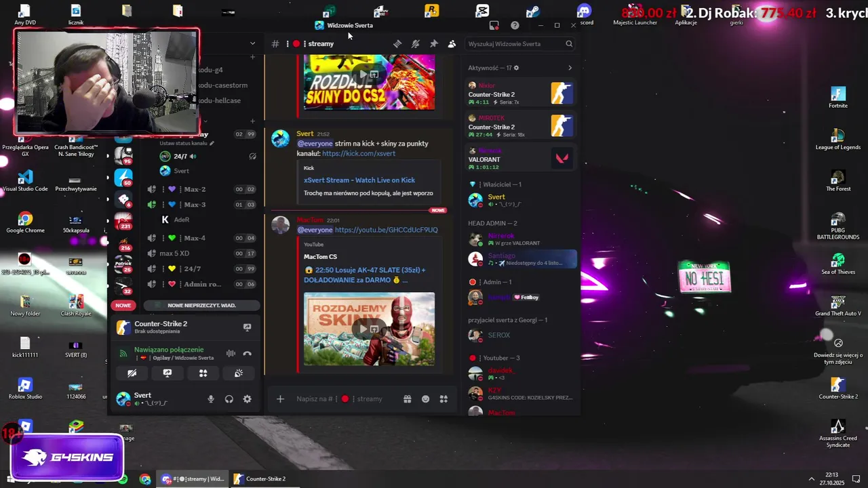
Task: Select member SEROX in member list
Action: (x=520, y=335)
